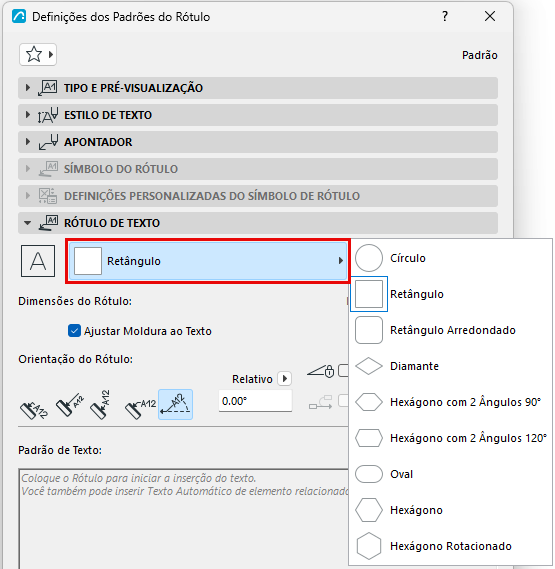Select the Hexágono shape option
The image size is (555, 569).
coord(450,510)
